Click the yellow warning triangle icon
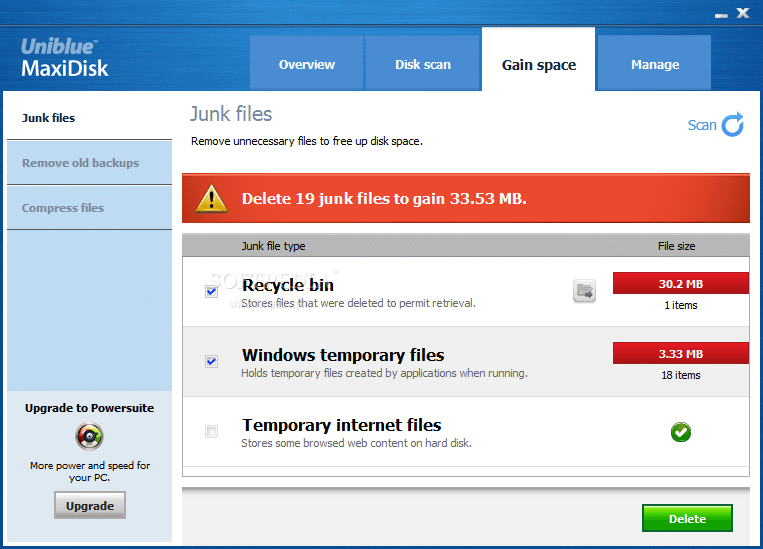The width and height of the screenshot is (763, 549). (211, 199)
